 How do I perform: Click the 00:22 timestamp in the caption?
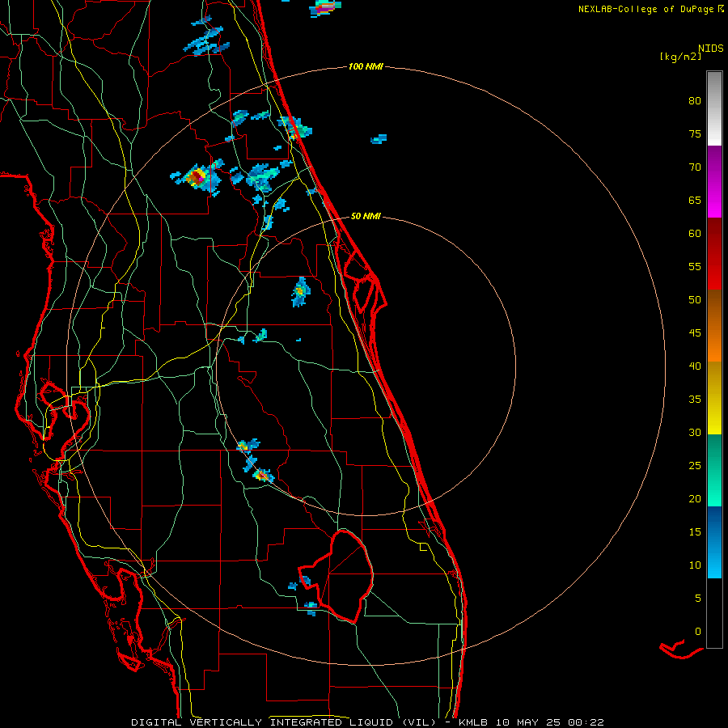point(585,722)
